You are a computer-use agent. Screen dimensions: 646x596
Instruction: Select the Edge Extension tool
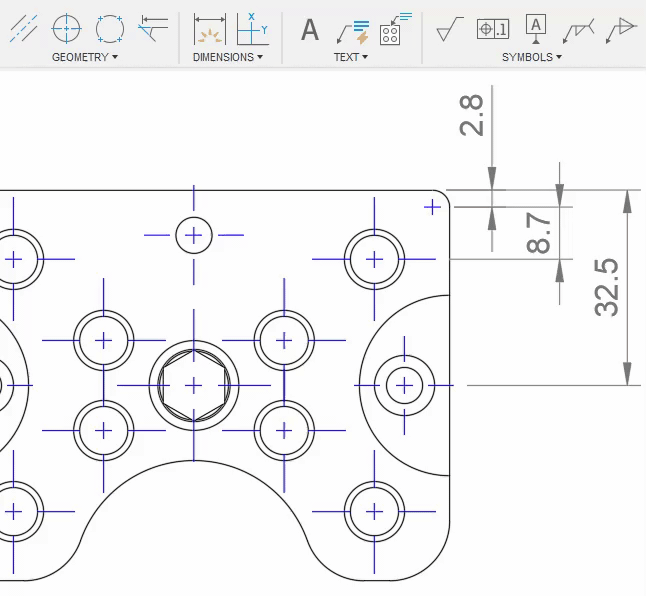click(x=153, y=28)
